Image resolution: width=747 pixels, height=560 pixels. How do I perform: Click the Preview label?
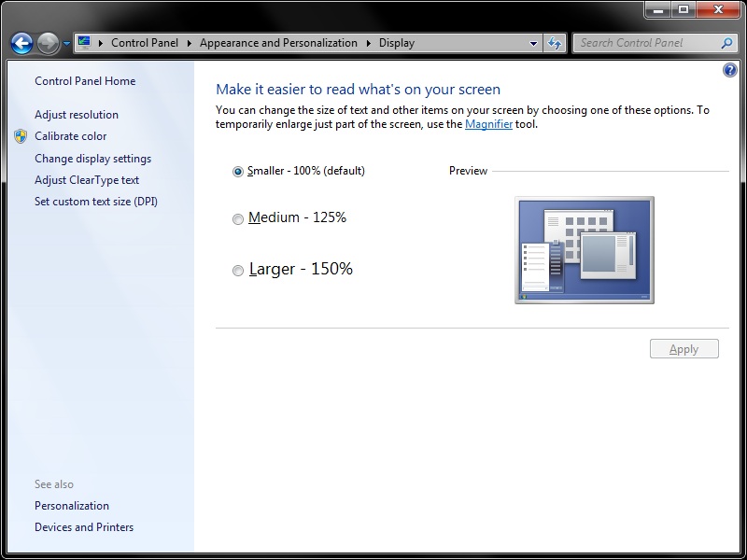pos(468,171)
